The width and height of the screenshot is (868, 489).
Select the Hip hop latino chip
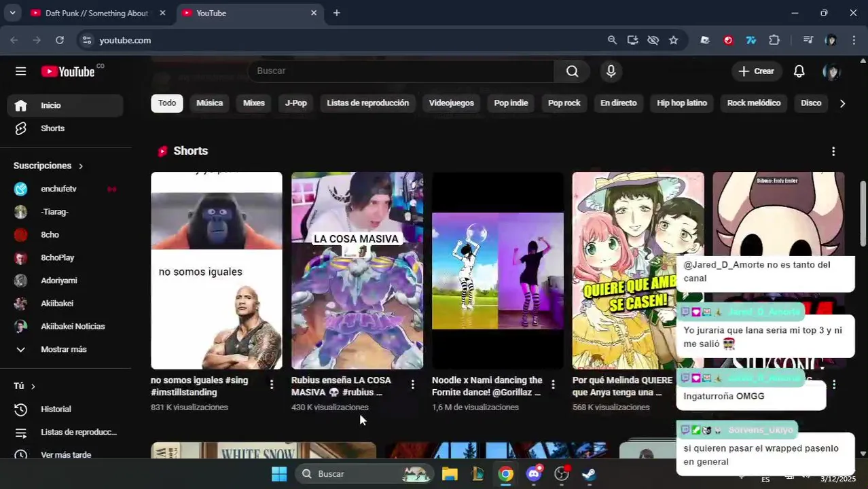682,103
